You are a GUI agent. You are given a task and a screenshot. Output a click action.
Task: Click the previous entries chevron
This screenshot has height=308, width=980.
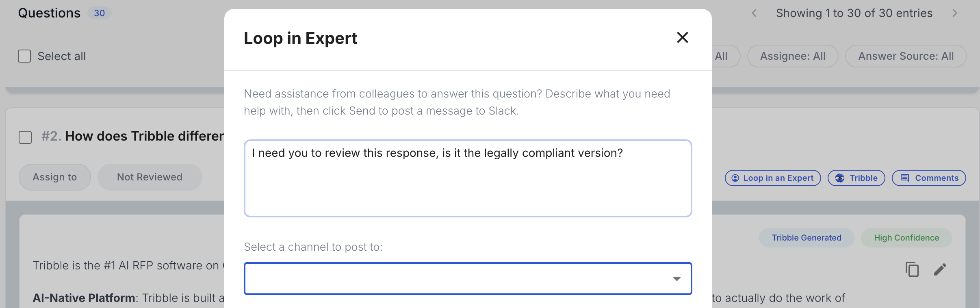pyautogui.click(x=754, y=13)
